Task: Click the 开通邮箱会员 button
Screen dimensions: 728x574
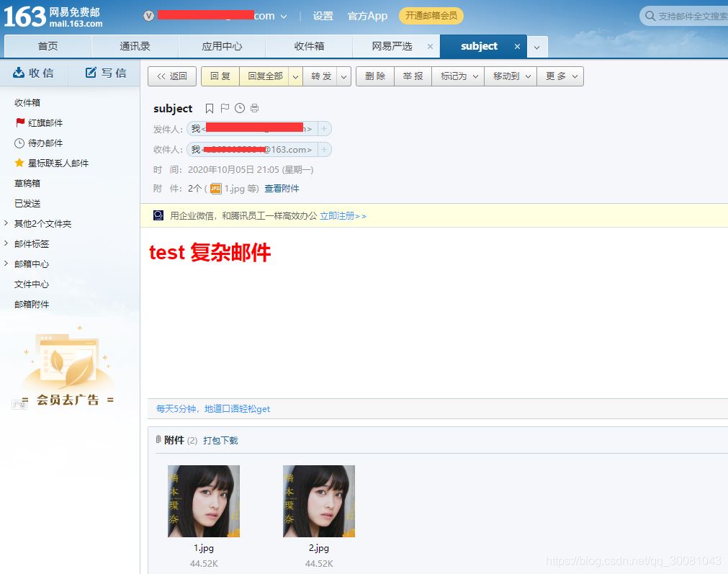Action: pos(431,15)
